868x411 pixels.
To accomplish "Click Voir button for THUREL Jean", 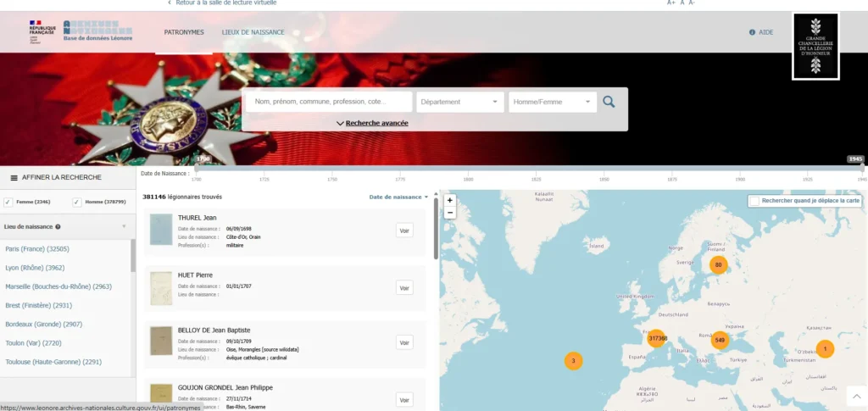I will pyautogui.click(x=404, y=230).
